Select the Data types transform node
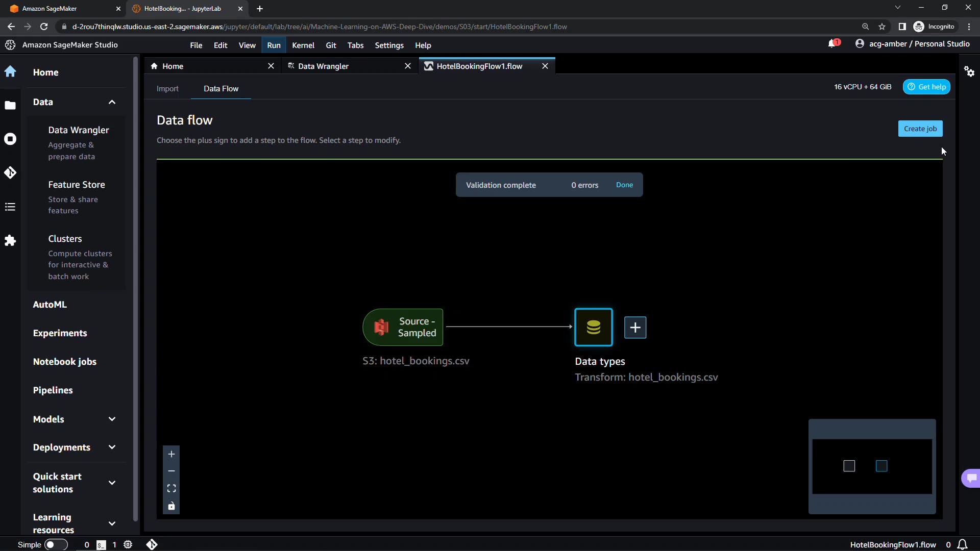 pyautogui.click(x=593, y=328)
